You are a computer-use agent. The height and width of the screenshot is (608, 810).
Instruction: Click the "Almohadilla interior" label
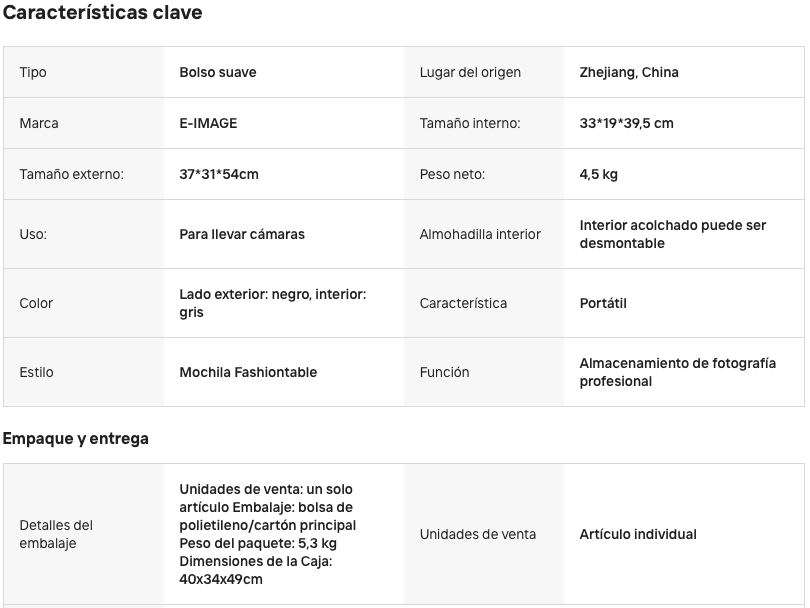coord(480,234)
